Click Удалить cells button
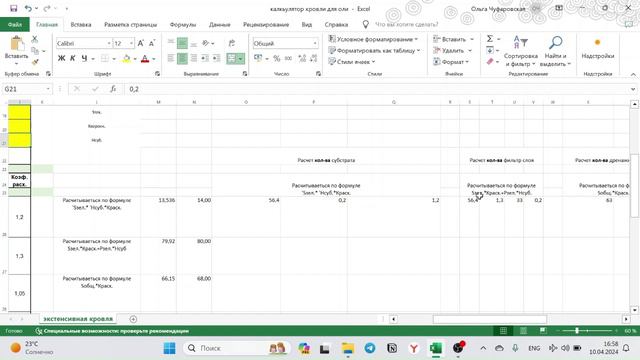Image resolution: width=640 pixels, height=360 pixels. [x=448, y=51]
